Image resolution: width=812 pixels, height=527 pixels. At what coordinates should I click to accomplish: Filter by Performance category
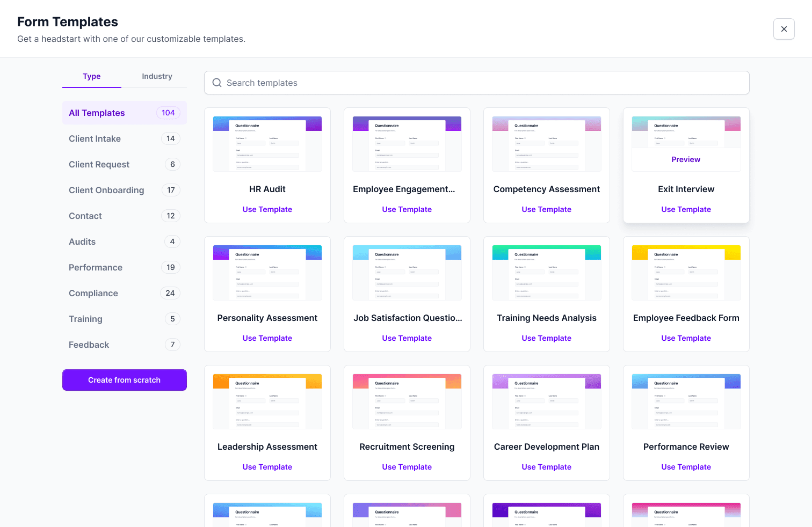click(x=125, y=267)
